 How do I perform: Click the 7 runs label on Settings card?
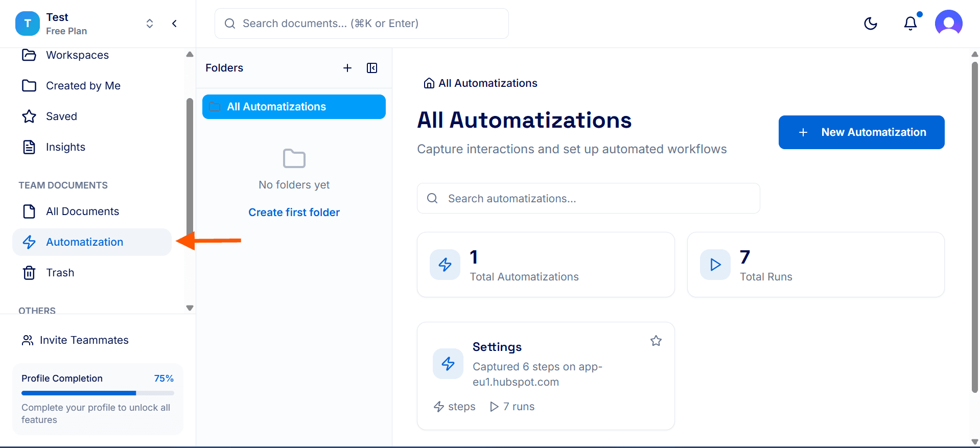[519, 407]
